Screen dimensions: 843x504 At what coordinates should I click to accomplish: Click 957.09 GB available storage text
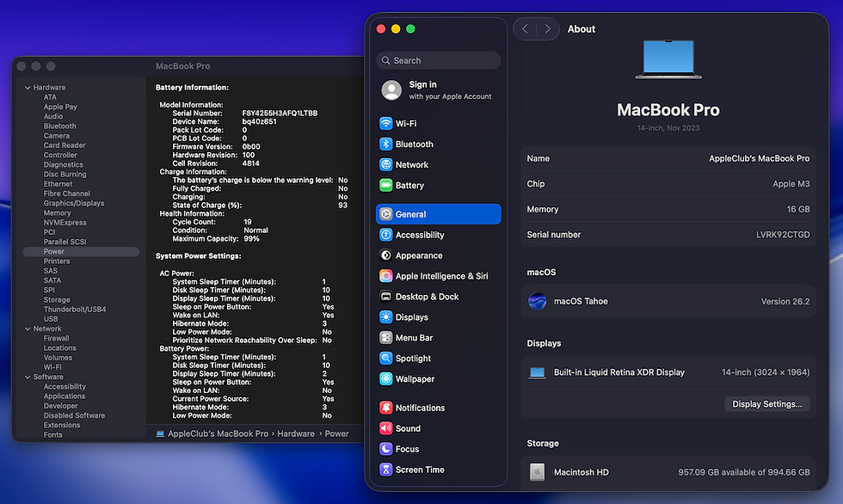coord(743,472)
